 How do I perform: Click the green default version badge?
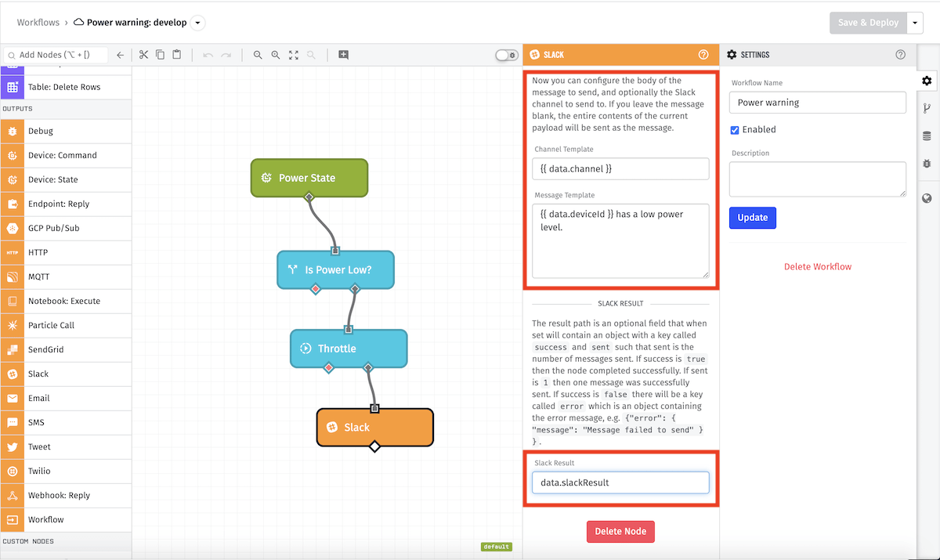point(496,547)
